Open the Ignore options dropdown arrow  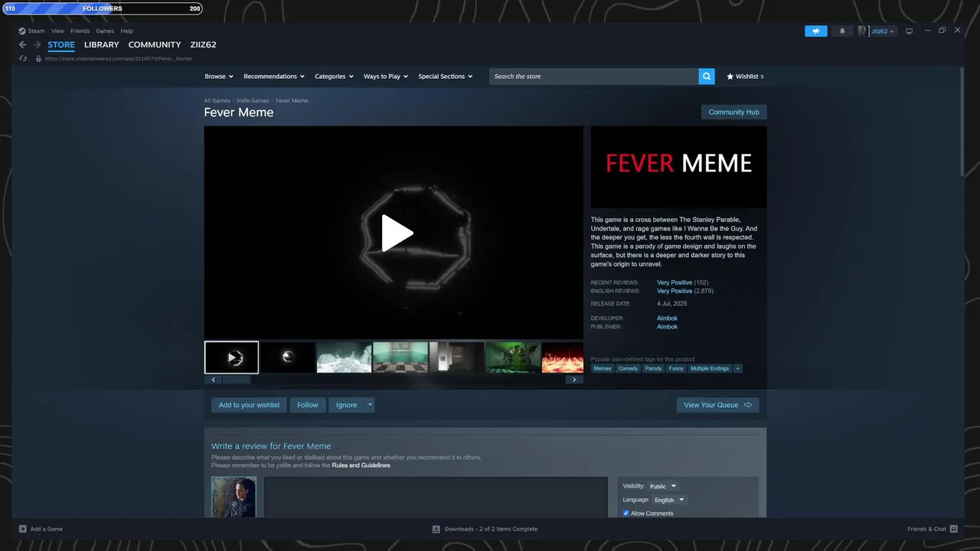click(x=370, y=405)
